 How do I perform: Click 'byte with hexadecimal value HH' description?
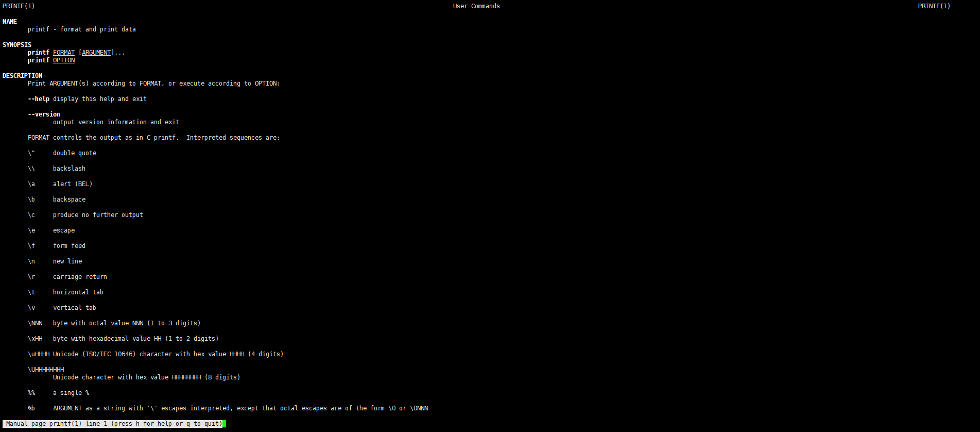(136, 339)
